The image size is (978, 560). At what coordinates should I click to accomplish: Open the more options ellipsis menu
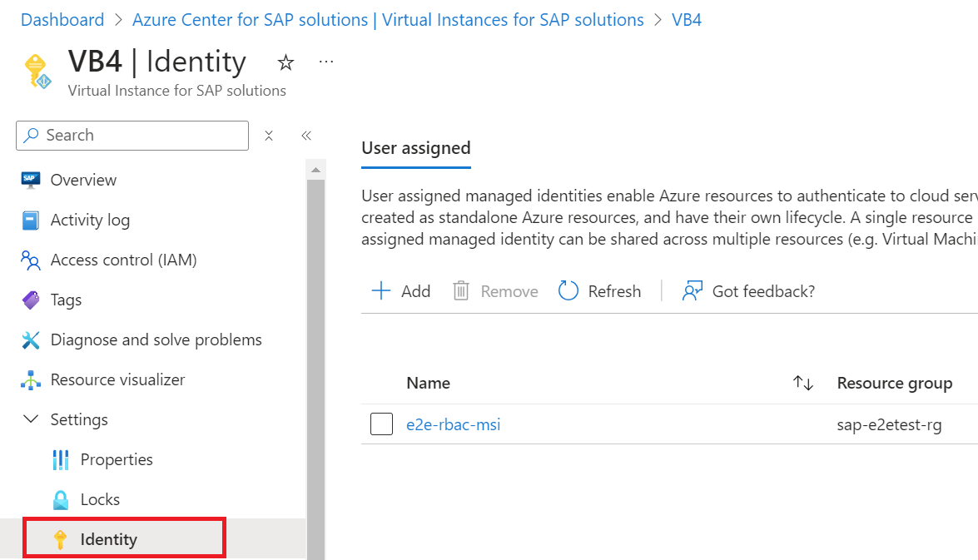[x=326, y=62]
